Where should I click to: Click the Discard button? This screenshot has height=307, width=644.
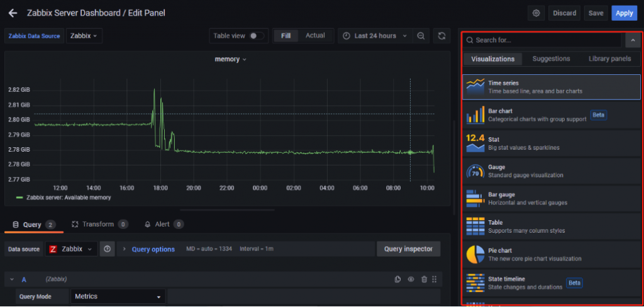click(564, 13)
